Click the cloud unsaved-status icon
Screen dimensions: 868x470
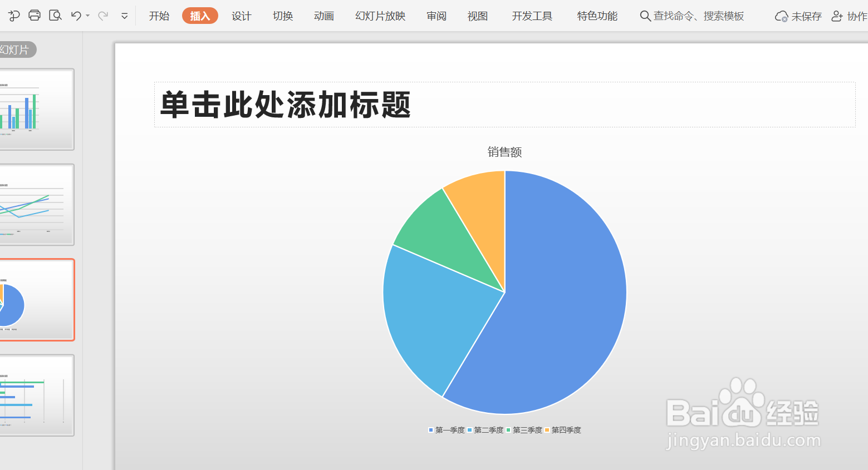(x=781, y=16)
